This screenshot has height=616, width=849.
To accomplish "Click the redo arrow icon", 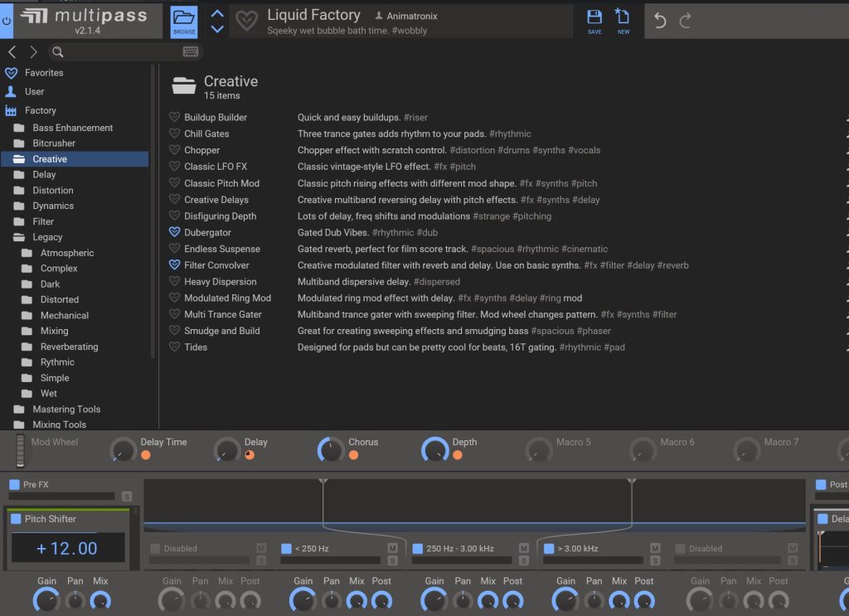I will click(685, 21).
